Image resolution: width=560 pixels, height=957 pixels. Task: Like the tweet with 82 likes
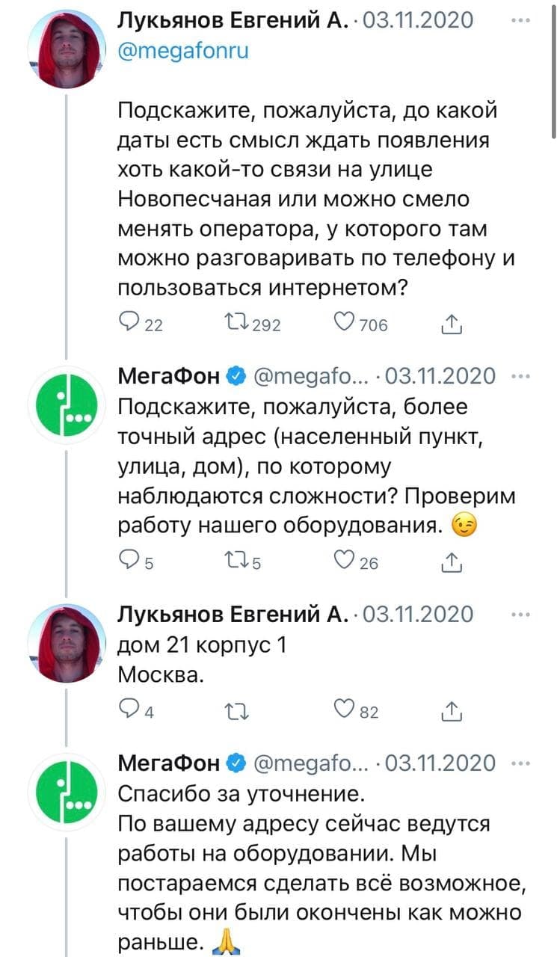tap(345, 711)
